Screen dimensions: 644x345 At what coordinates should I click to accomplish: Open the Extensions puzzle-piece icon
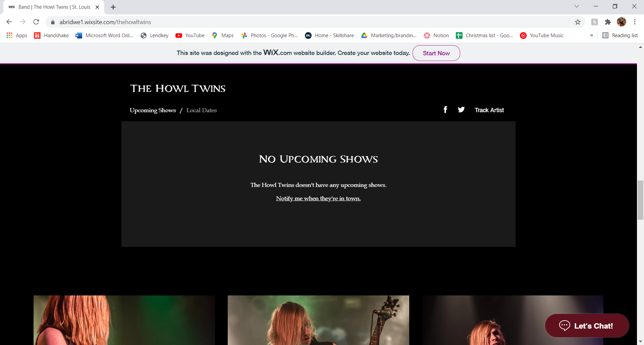608,22
